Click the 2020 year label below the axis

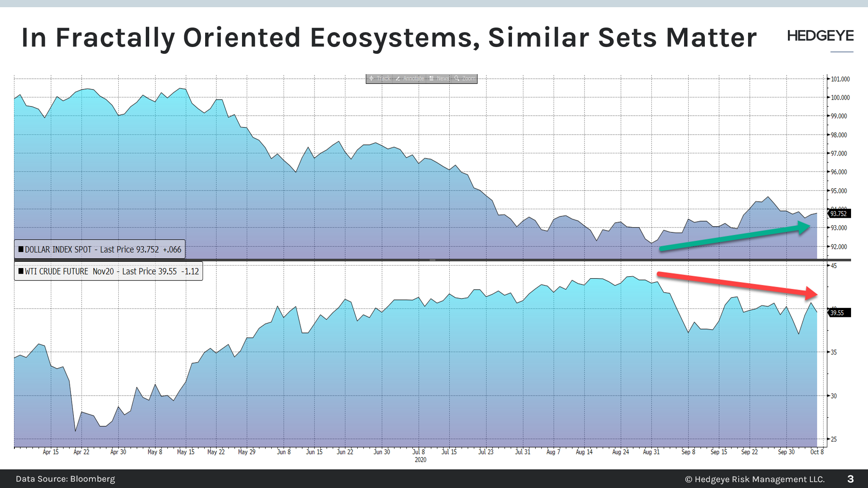tap(420, 460)
